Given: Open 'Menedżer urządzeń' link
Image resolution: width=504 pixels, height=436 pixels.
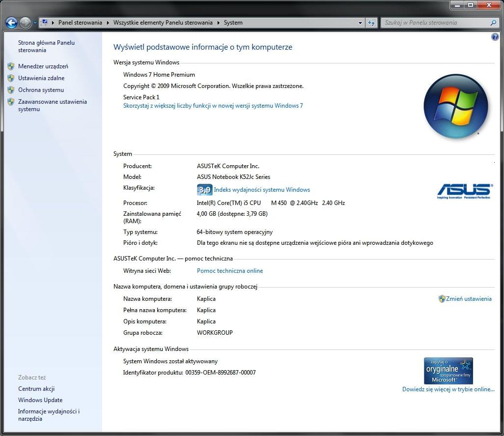Looking at the screenshot, I should [x=43, y=66].
